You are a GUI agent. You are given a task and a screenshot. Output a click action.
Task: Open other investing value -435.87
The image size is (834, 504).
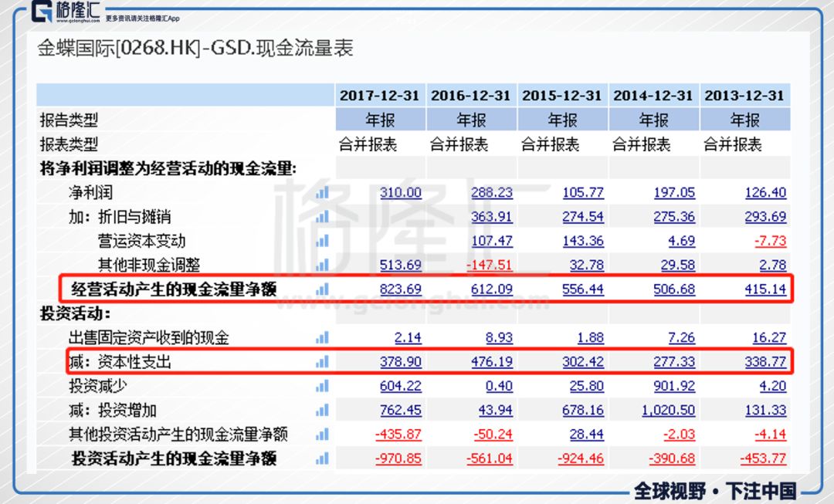coord(398,435)
